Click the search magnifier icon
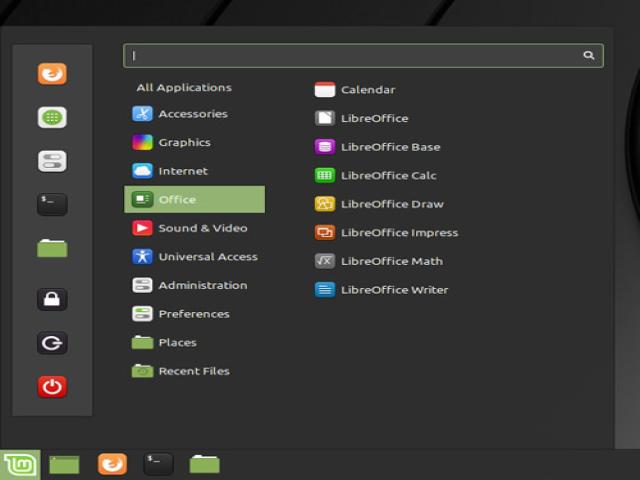640x480 pixels. point(589,56)
